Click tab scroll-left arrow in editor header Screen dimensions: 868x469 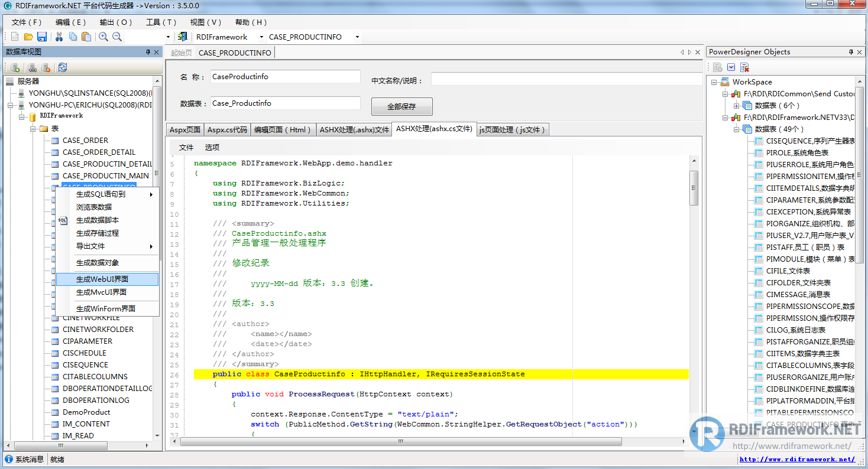pos(682,53)
